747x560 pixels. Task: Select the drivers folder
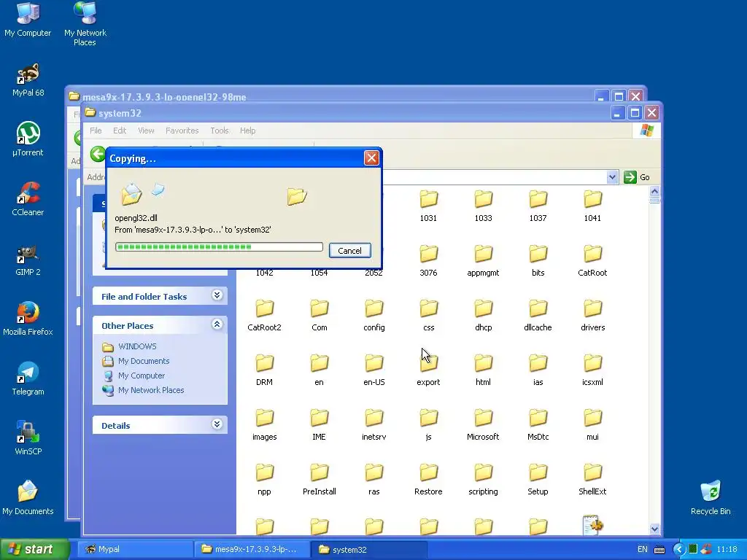(592, 315)
